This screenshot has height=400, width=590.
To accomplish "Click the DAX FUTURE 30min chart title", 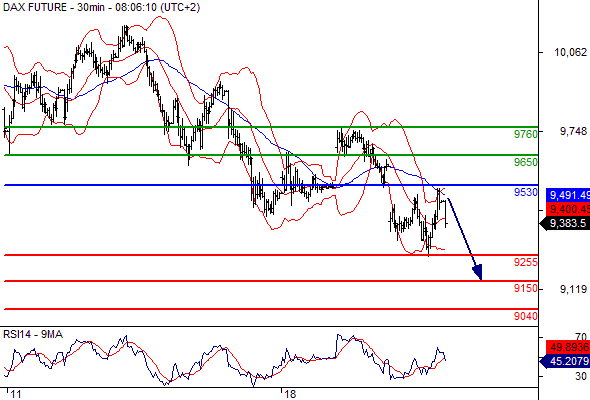I will click(x=102, y=7).
